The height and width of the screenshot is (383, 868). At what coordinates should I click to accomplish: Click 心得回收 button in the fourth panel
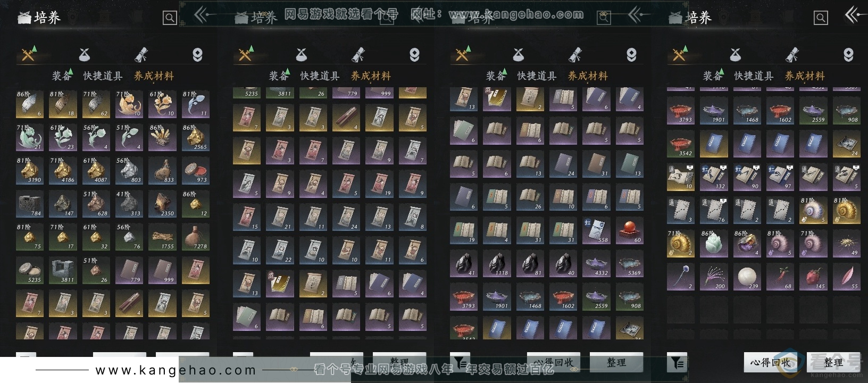[770, 362]
